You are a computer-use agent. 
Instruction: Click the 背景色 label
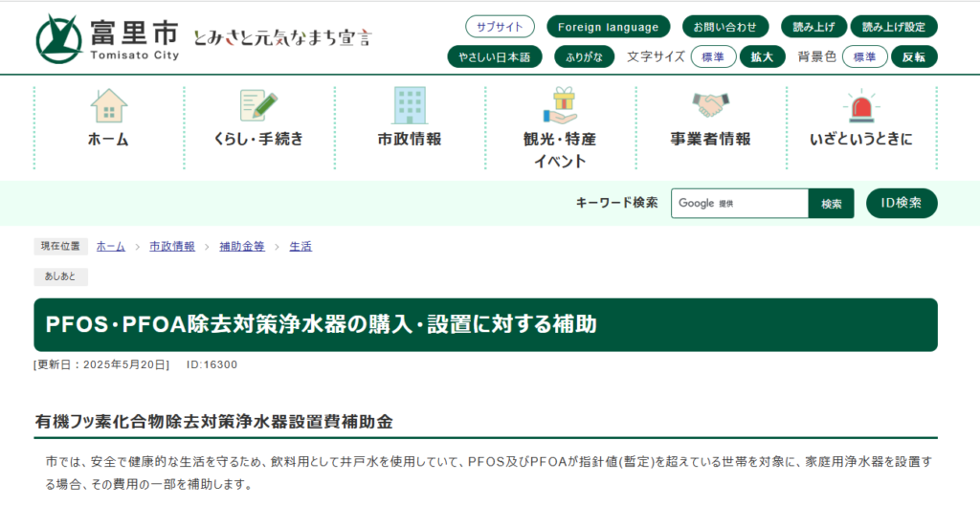(x=817, y=56)
